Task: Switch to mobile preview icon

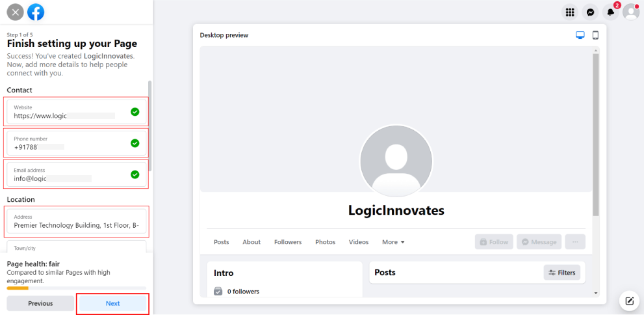Action: [x=595, y=35]
